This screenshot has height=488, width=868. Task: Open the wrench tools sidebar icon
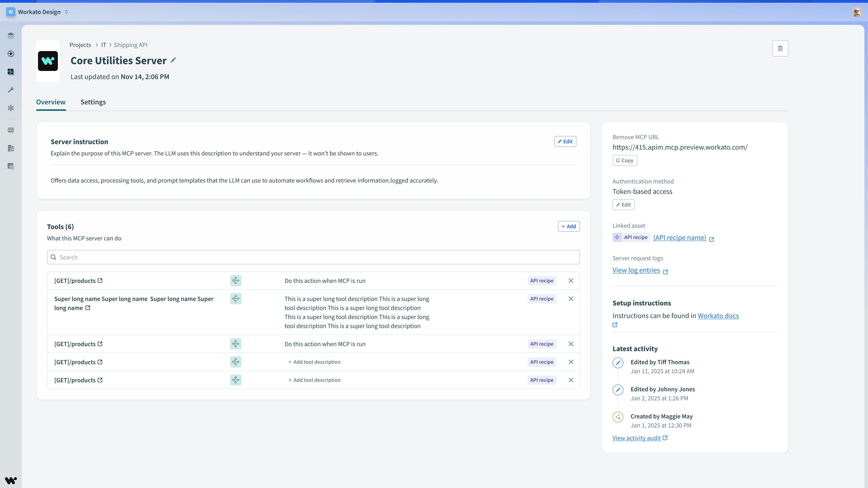(x=11, y=90)
